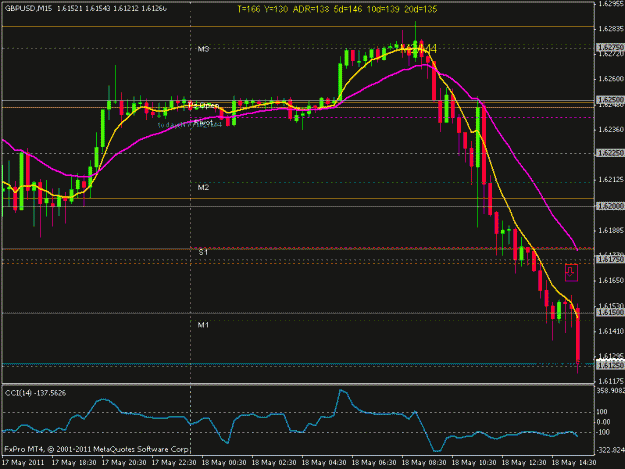Click the 17 May 22:30 time label
This screenshot has width=625, height=469.
click(x=174, y=463)
